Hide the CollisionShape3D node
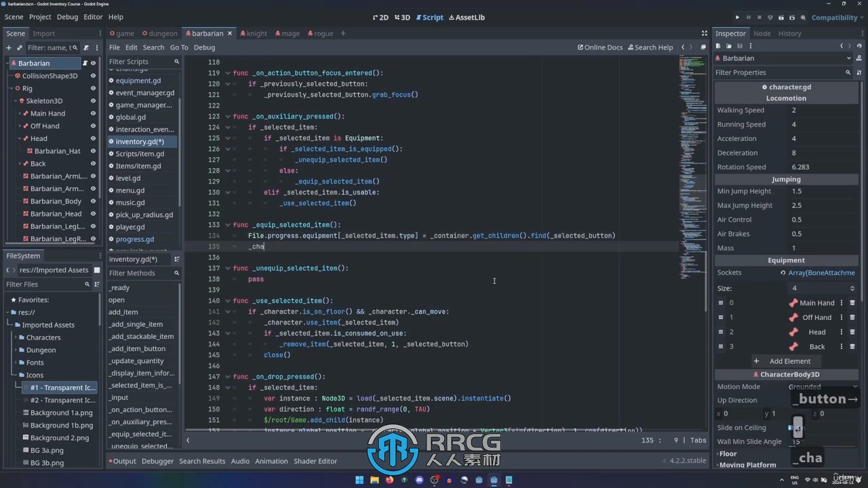This screenshot has width=868, height=488. (93, 76)
